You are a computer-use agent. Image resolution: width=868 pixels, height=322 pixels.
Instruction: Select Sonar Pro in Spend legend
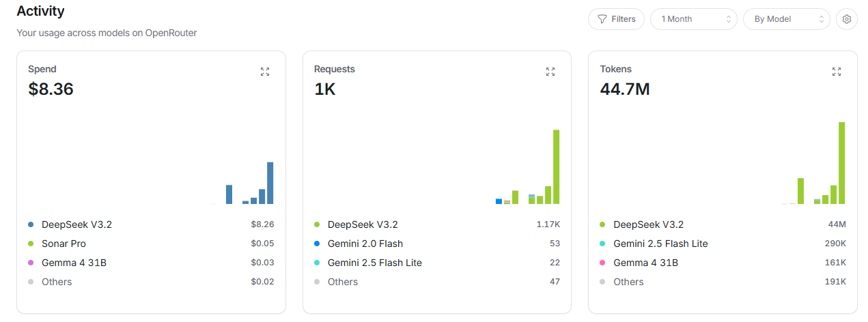(64, 244)
